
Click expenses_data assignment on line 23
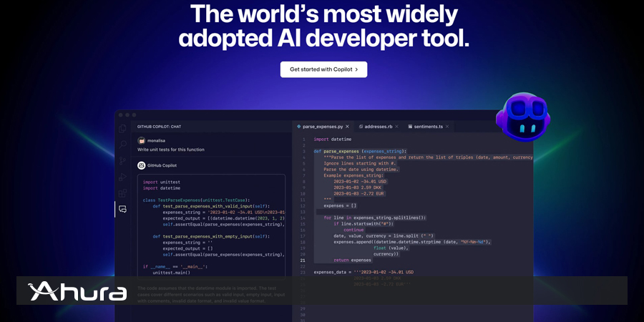click(364, 273)
